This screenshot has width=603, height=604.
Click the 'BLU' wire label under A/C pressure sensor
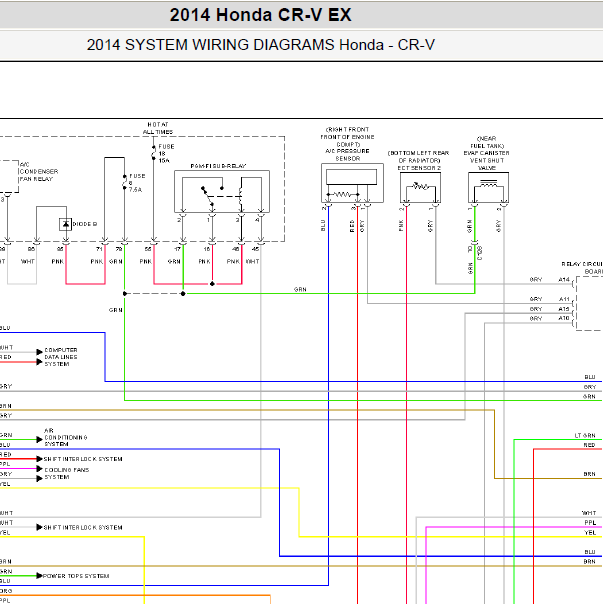pyautogui.click(x=323, y=225)
